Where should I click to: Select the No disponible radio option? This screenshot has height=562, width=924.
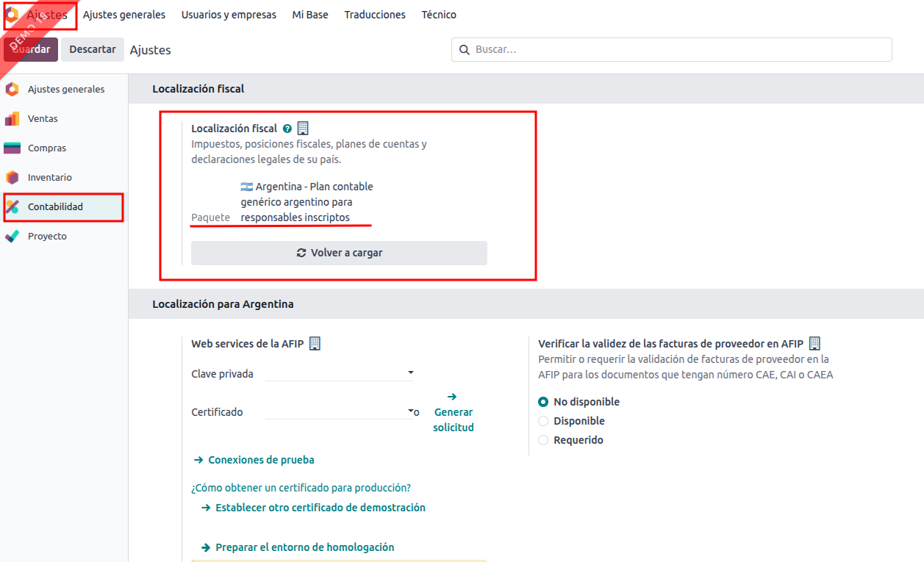click(543, 402)
